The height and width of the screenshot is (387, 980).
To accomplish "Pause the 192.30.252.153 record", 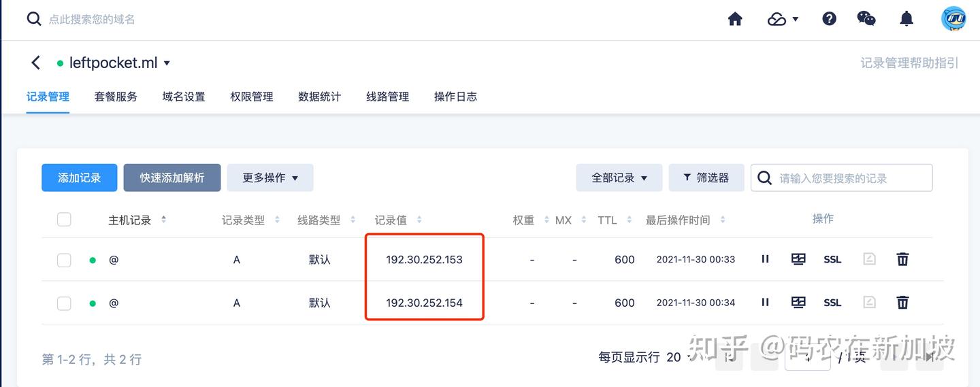I will click(765, 259).
